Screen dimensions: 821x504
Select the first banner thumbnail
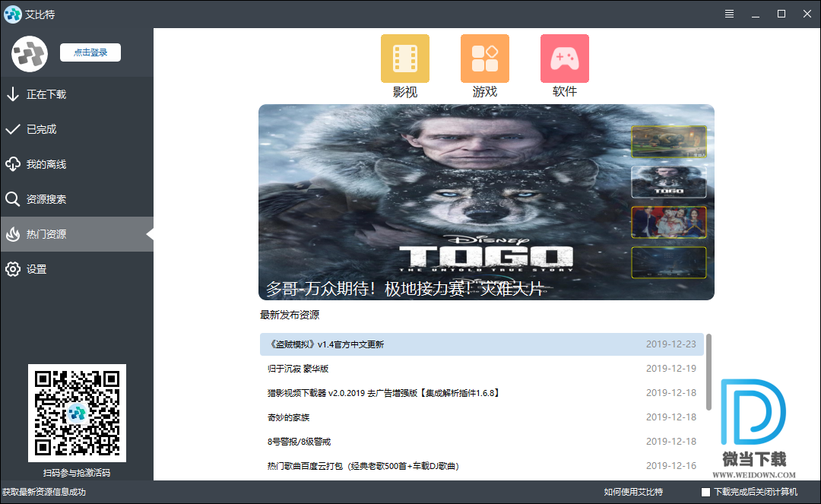(669, 142)
